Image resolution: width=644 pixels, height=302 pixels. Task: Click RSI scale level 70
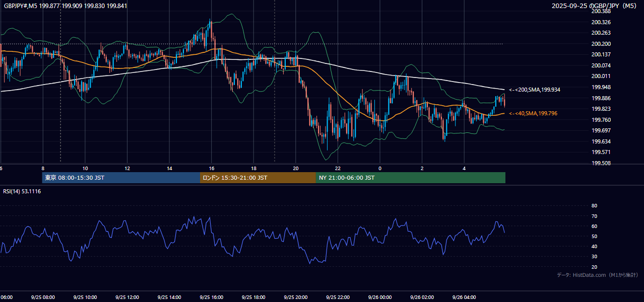[594, 216]
